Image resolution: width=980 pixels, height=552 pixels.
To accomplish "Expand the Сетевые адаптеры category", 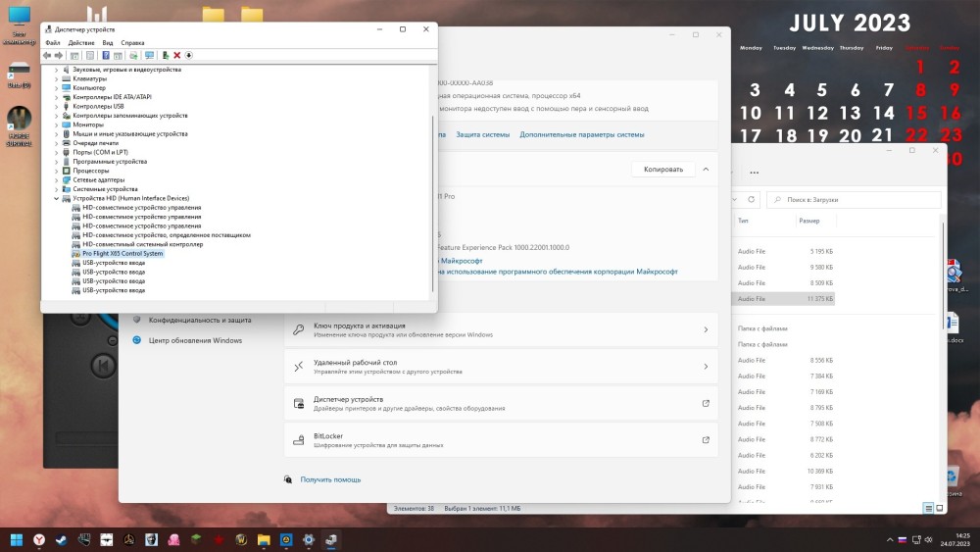I will pyautogui.click(x=56, y=179).
